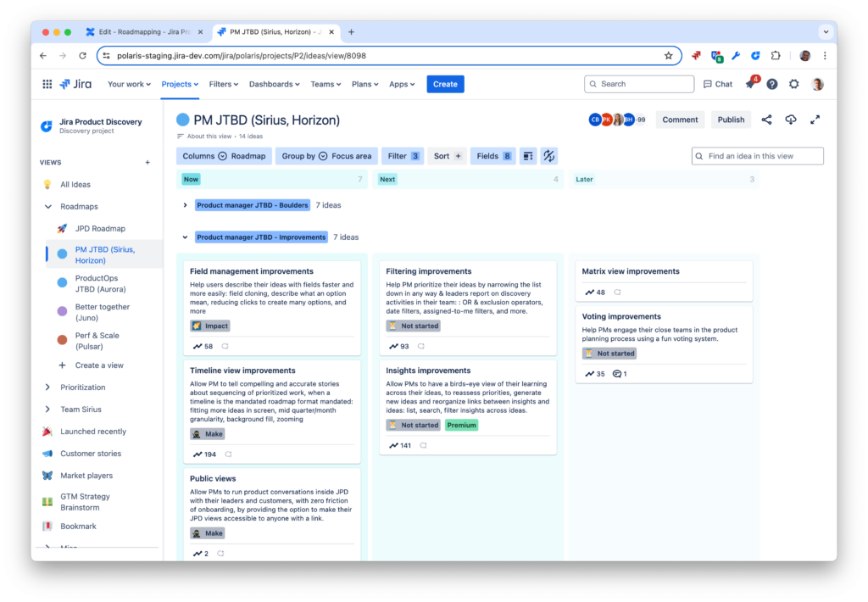The height and width of the screenshot is (602, 868).
Task: Open Chrome three-dot menu
Action: tap(825, 55)
